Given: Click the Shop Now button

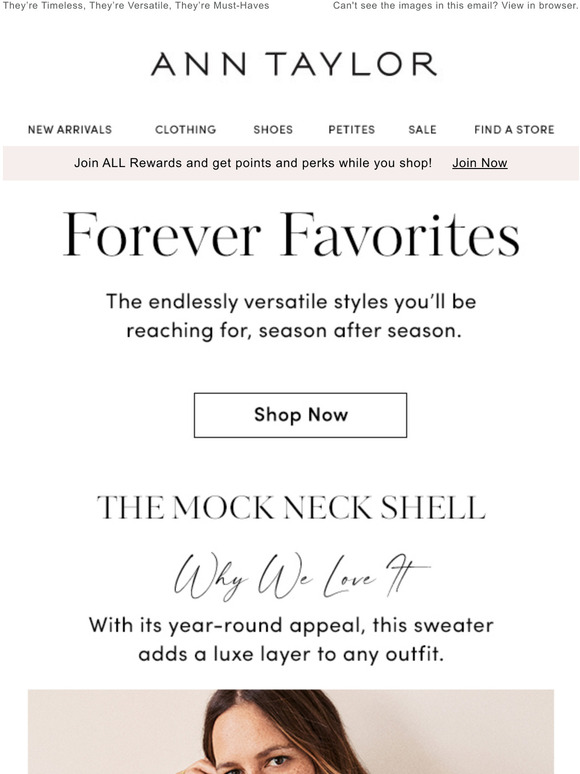Looking at the screenshot, I should point(300,415).
